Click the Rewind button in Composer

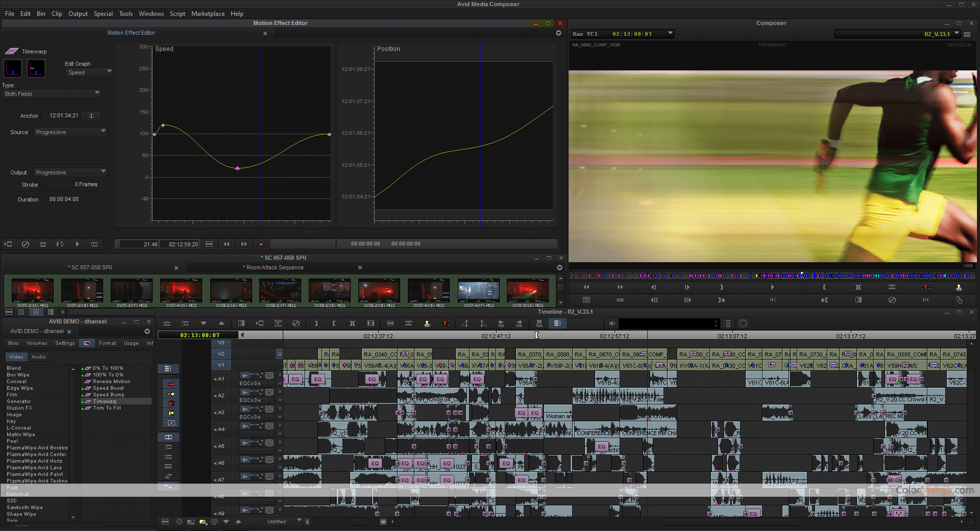click(x=586, y=287)
